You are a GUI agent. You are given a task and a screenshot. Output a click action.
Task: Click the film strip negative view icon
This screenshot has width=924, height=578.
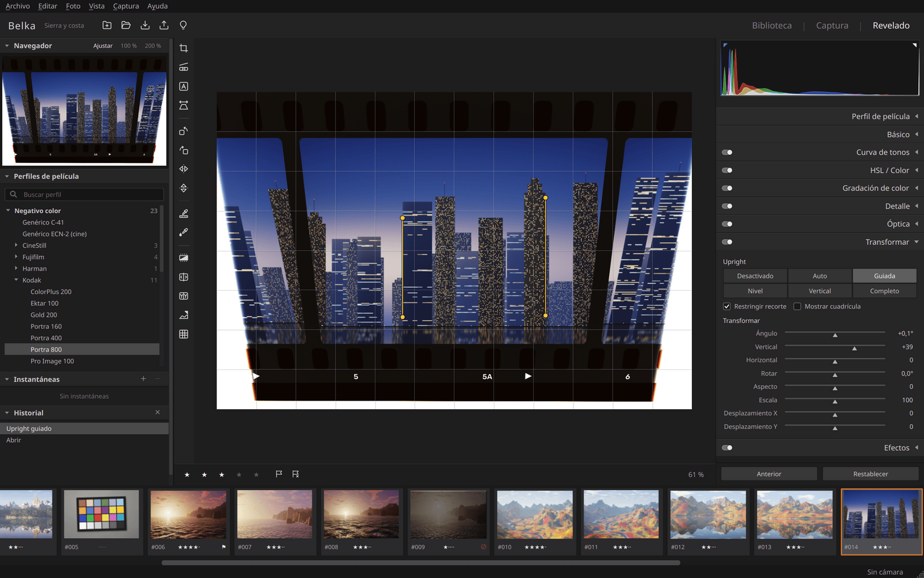pos(184,258)
